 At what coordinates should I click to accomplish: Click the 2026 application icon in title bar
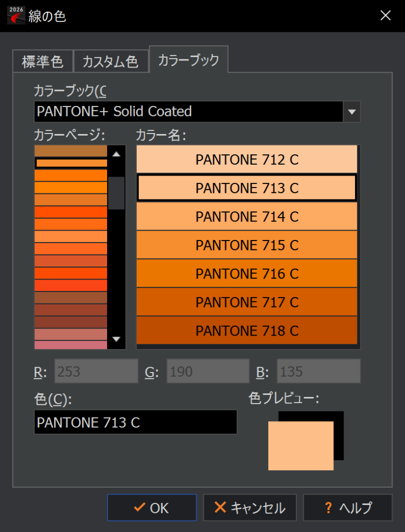[16, 15]
